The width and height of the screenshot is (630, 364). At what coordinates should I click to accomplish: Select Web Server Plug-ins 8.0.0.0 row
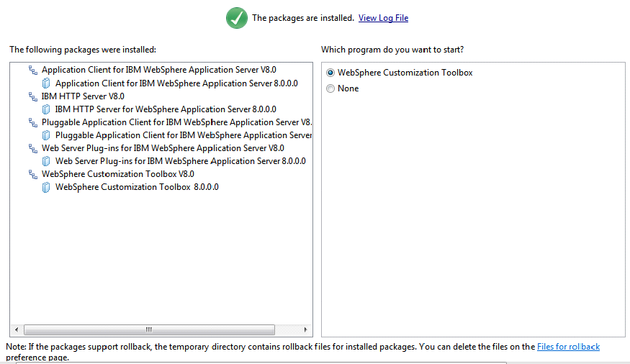coord(181,161)
